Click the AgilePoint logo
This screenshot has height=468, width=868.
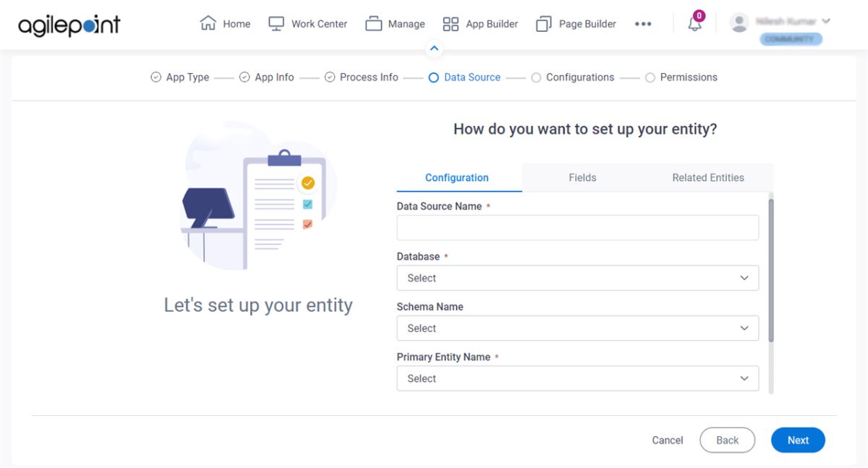pyautogui.click(x=69, y=25)
